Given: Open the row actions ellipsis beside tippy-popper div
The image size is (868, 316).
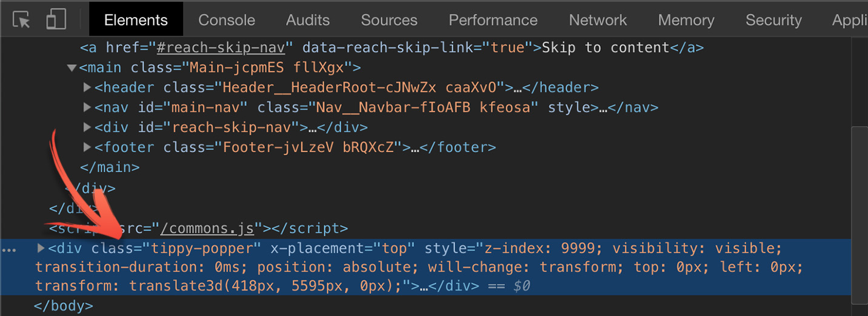Looking at the screenshot, I should [x=10, y=249].
